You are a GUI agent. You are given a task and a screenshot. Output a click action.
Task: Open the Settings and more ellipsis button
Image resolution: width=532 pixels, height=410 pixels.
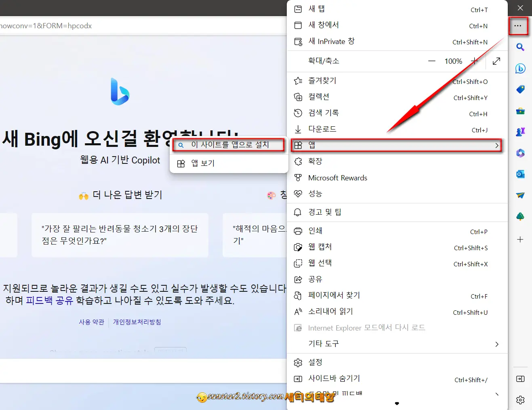coord(518,26)
